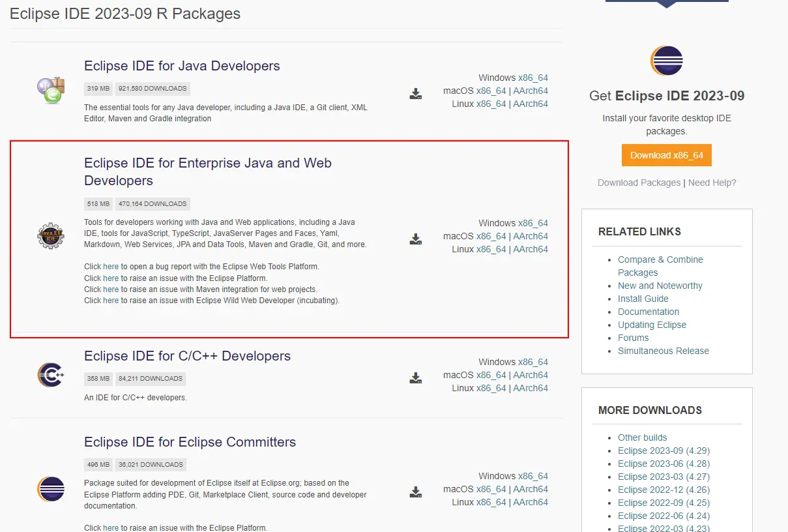Click the Eclipse logo above Get Eclipse IDE
Viewport: 788px width, 532px height.
[666, 61]
